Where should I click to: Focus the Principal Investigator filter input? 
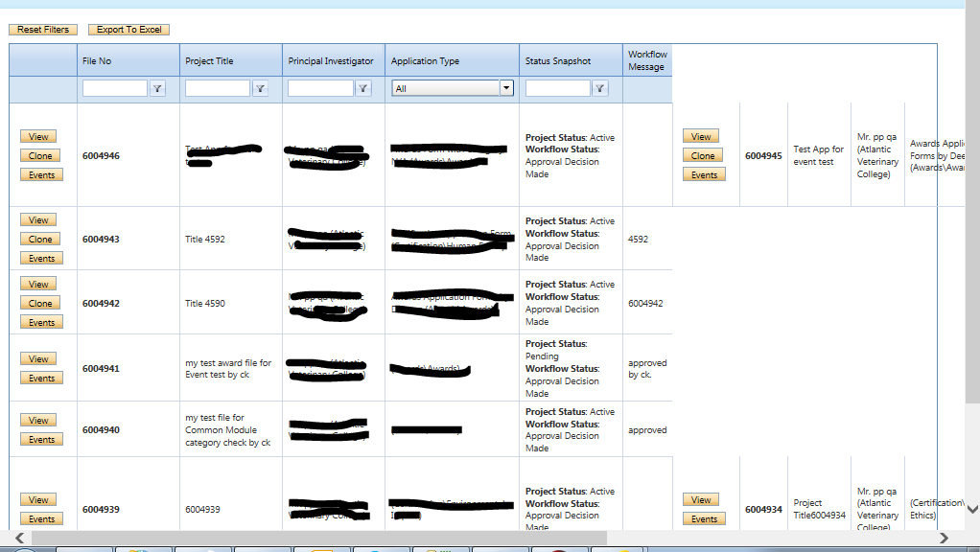(x=320, y=89)
